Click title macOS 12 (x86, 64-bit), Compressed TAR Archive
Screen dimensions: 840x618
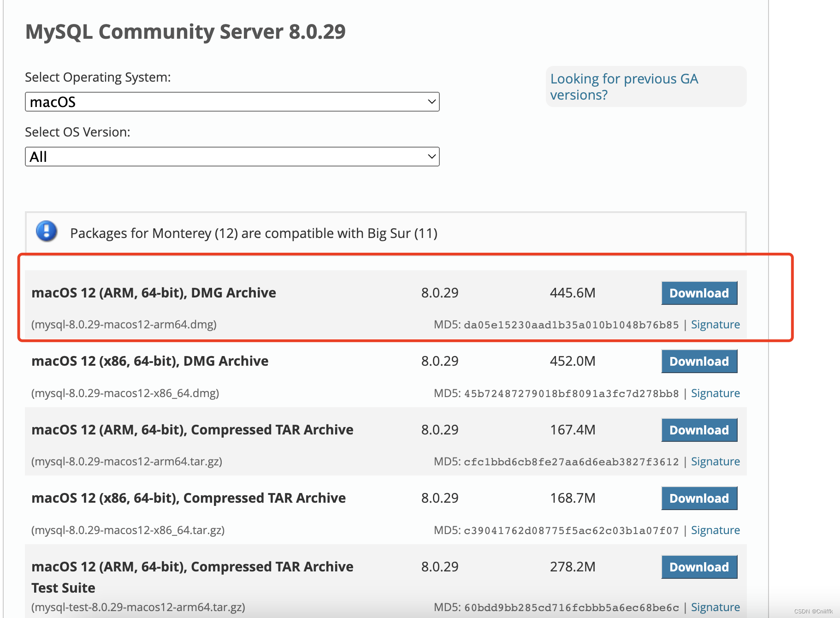pyautogui.click(x=189, y=498)
